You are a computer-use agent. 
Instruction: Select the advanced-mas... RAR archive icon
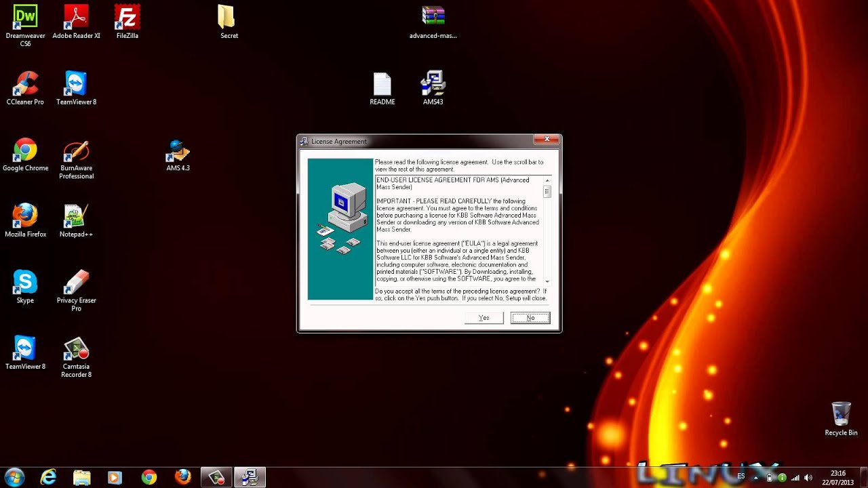[x=433, y=22]
